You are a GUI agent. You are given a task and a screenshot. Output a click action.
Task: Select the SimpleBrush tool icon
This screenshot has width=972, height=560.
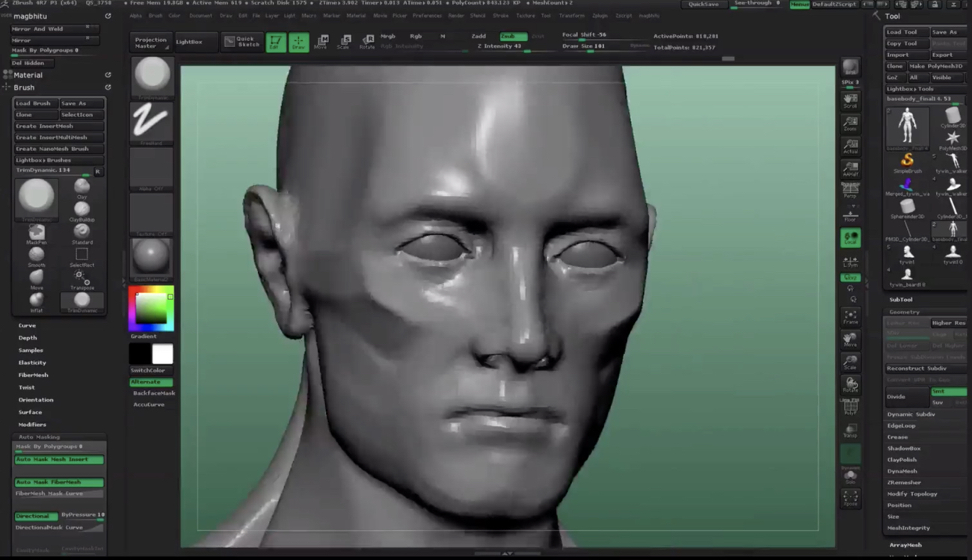907,161
